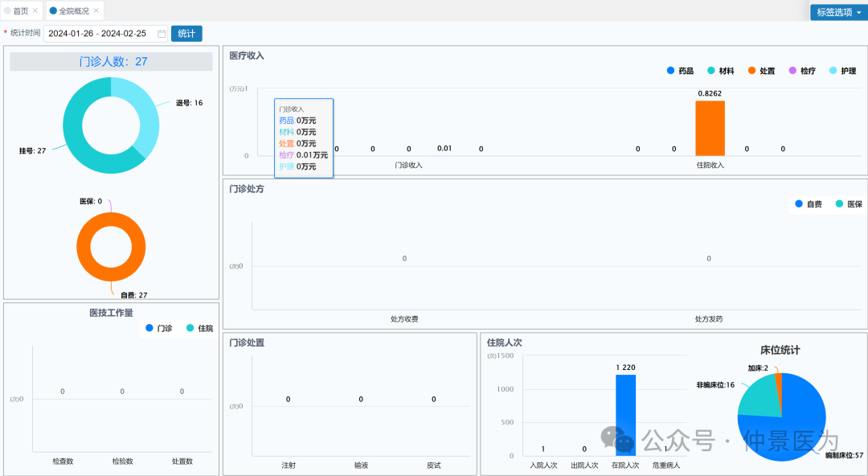Image resolution: width=868 pixels, height=476 pixels.
Task: Toggle 药品 legend in 医疗收入 chart
Action: pyautogui.click(x=679, y=71)
